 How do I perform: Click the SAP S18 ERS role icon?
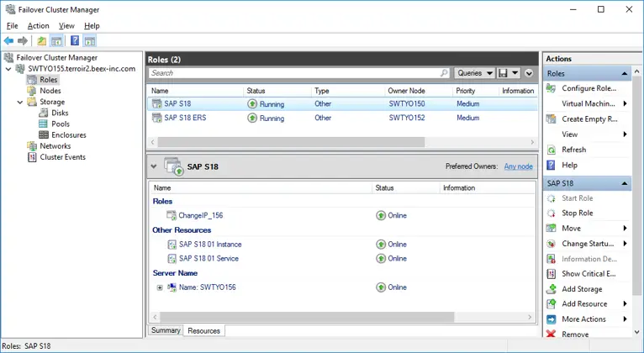(x=157, y=118)
